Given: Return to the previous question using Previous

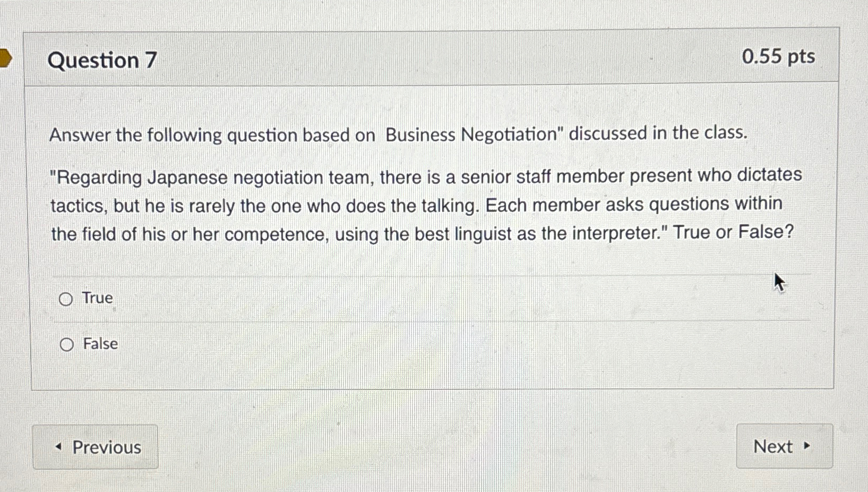Looking at the screenshot, I should pos(97,447).
